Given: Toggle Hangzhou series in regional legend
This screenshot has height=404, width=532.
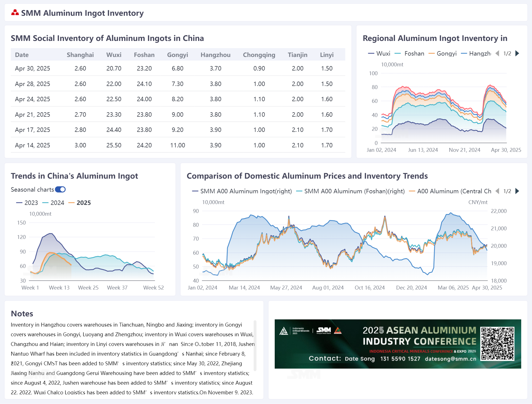Looking at the screenshot, I should click(x=476, y=53).
